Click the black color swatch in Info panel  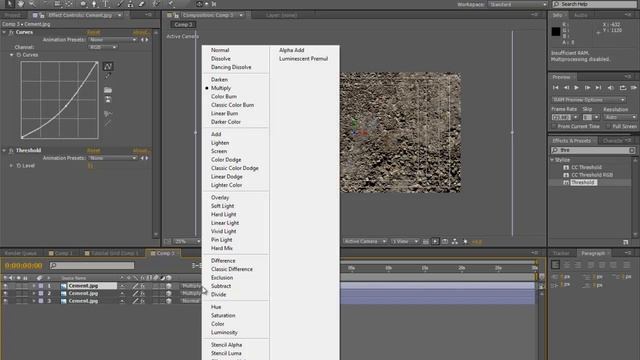point(556,31)
